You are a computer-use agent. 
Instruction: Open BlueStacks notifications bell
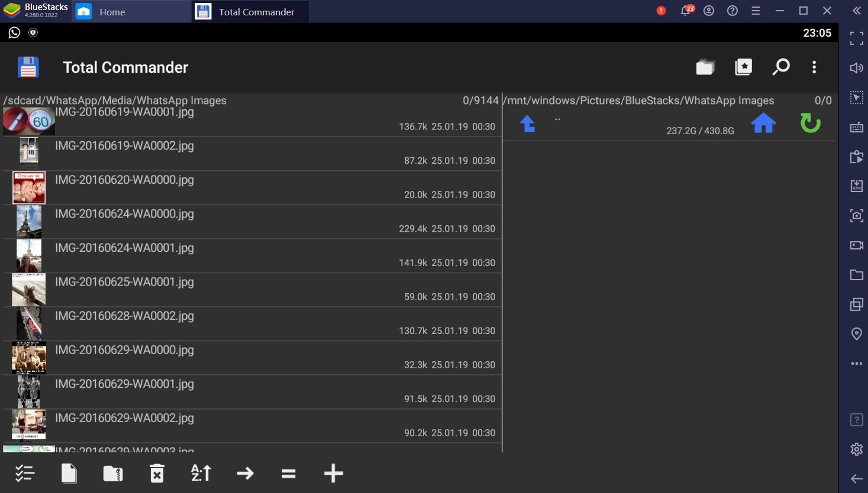pyautogui.click(x=686, y=11)
